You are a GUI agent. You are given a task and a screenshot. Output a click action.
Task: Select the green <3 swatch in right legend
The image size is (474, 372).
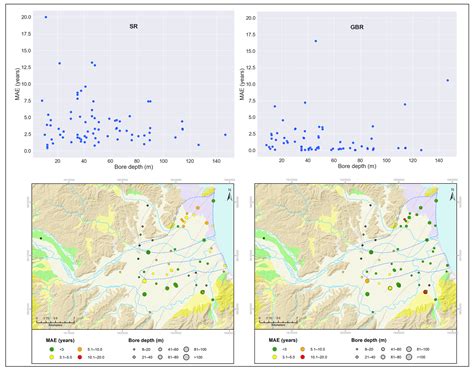pyautogui.click(x=275, y=349)
